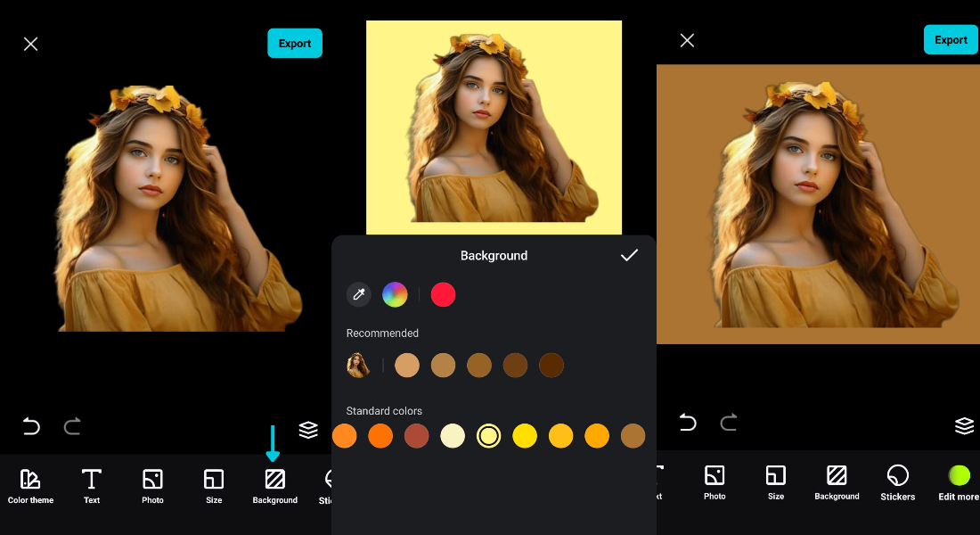Pick the lightest tan recommended color
980x535 pixels.
coord(407,366)
